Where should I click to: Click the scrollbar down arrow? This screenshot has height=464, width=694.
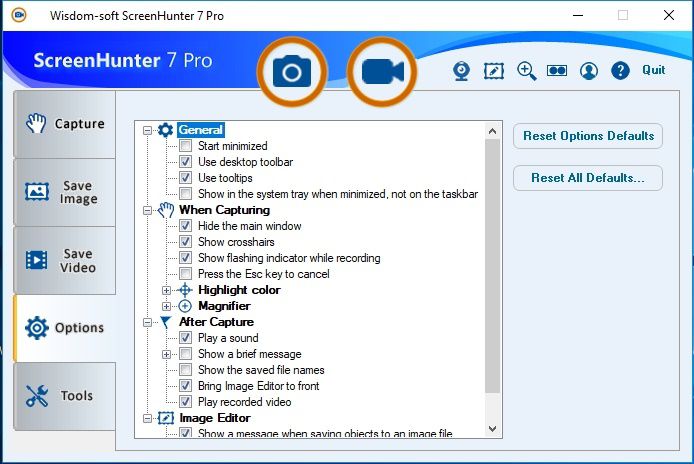pos(492,428)
